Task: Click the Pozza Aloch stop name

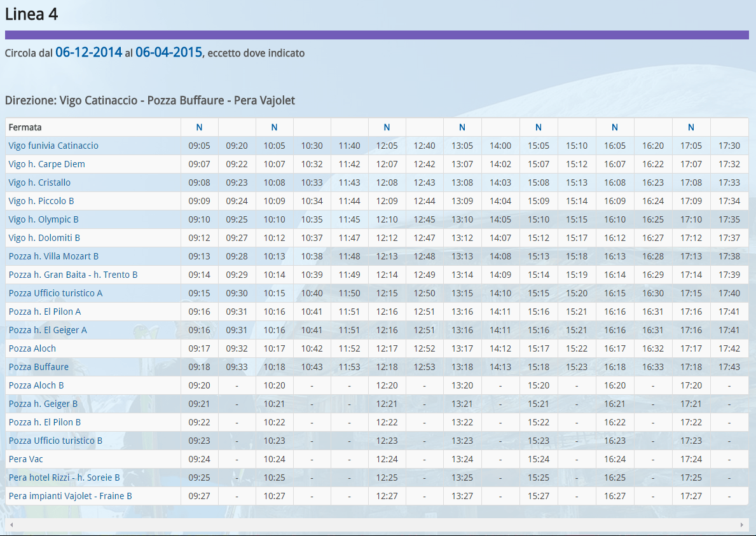Action: [32, 348]
